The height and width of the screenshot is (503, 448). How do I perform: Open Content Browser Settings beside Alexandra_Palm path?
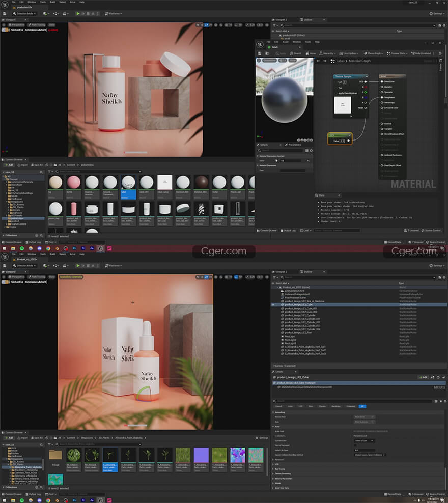(262, 438)
